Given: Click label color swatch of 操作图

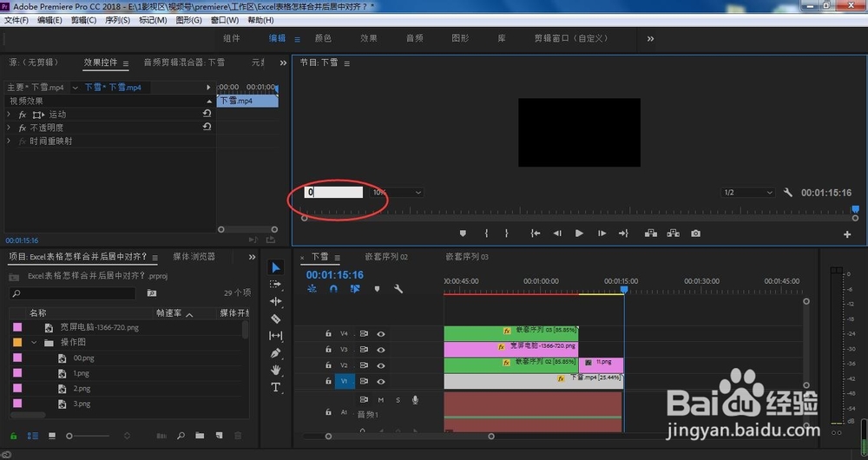Looking at the screenshot, I should (17, 343).
